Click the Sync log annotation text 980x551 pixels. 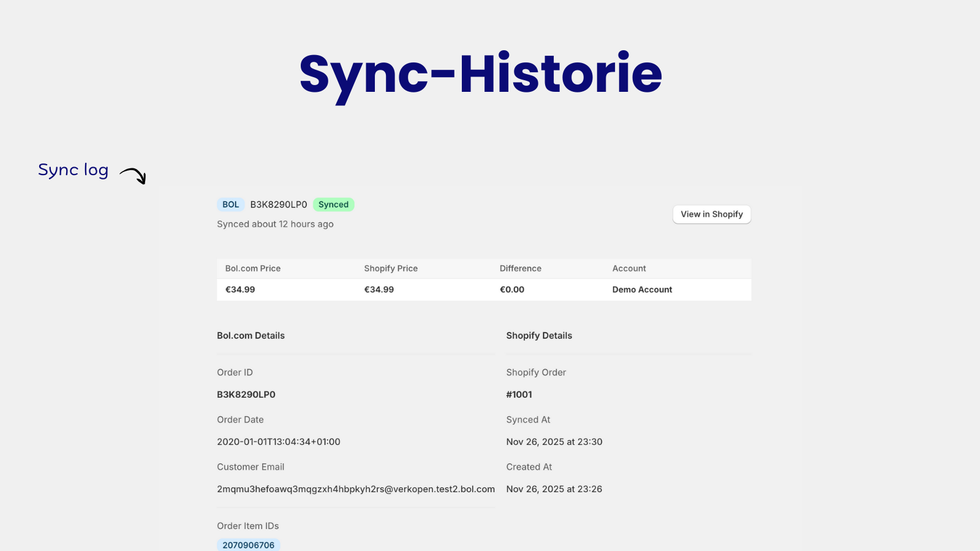coord(73,170)
